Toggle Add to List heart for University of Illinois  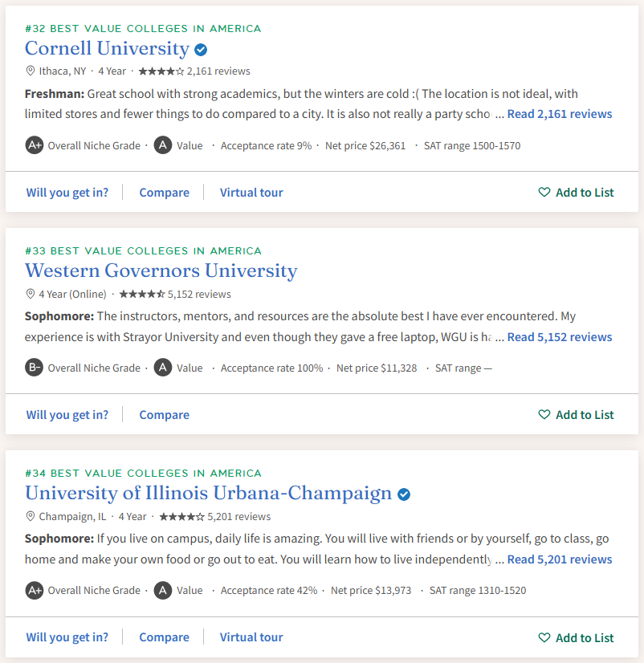(x=544, y=638)
